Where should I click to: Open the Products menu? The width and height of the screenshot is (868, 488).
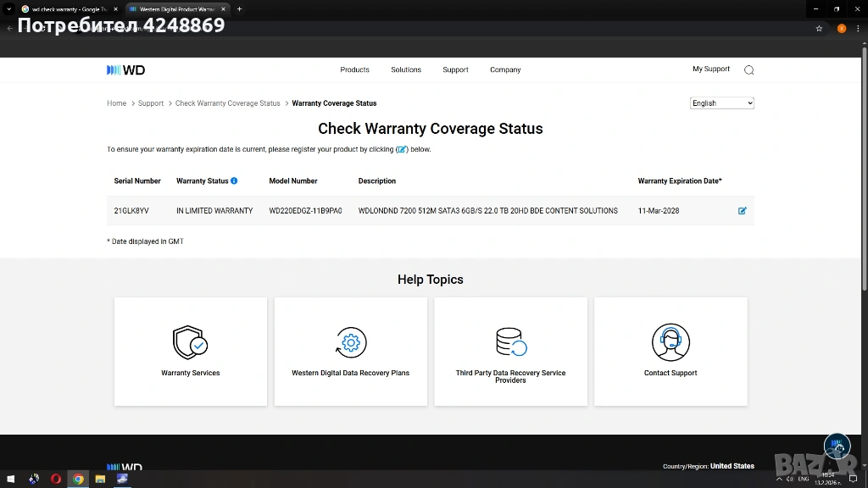pyautogui.click(x=354, y=70)
